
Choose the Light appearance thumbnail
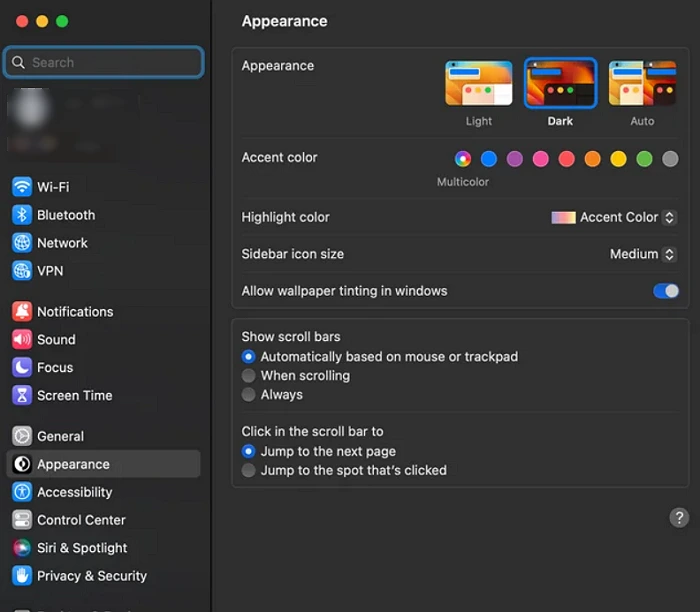pos(479,83)
